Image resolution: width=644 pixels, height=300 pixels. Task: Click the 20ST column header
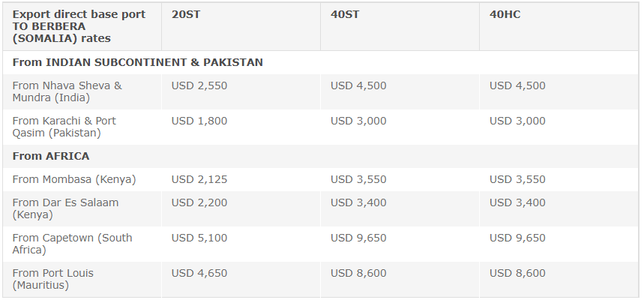(186, 14)
